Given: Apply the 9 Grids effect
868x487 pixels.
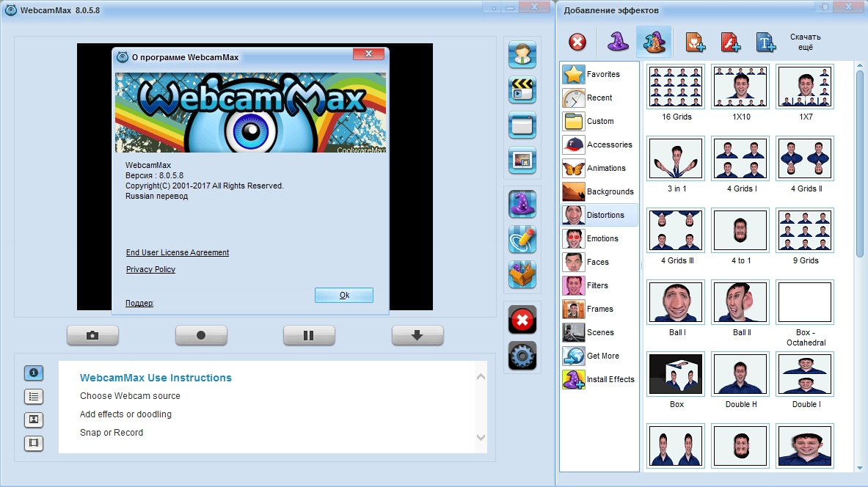Looking at the screenshot, I should 806,231.
